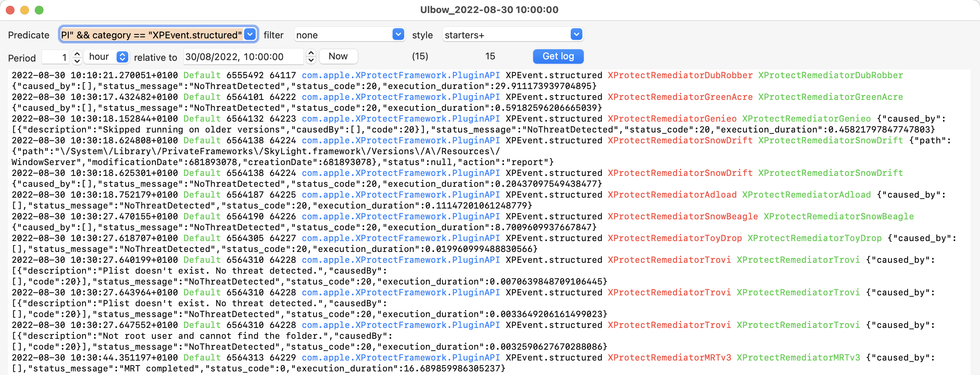Open the filter dropdown currently set to none

coord(398,34)
